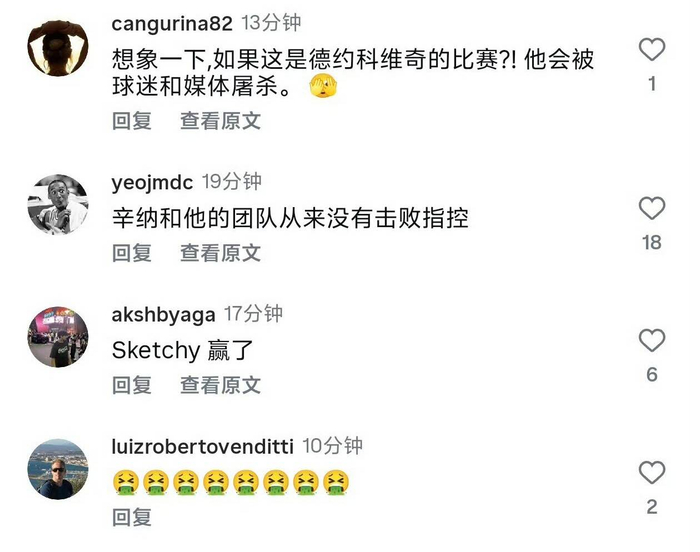Open luizrobertovenditti's profile avatar

58,469
